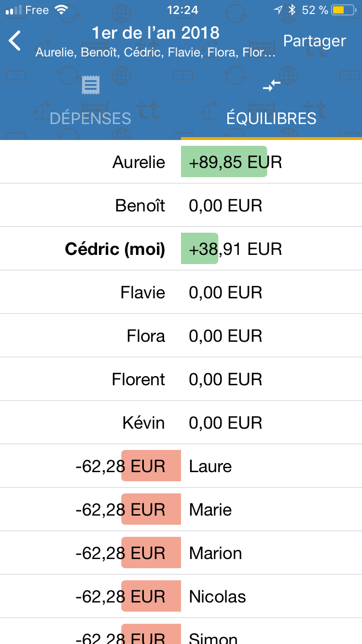Tap Cédric's green +38,91 EUR bar

(200, 249)
